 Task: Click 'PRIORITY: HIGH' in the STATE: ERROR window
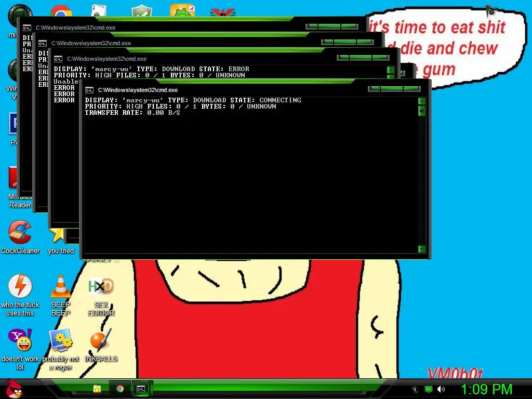tap(83, 75)
